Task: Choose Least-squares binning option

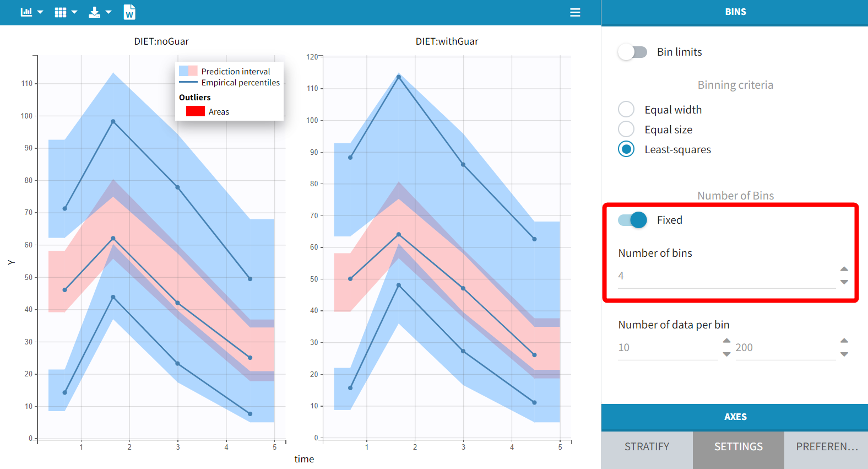Action: click(626, 149)
